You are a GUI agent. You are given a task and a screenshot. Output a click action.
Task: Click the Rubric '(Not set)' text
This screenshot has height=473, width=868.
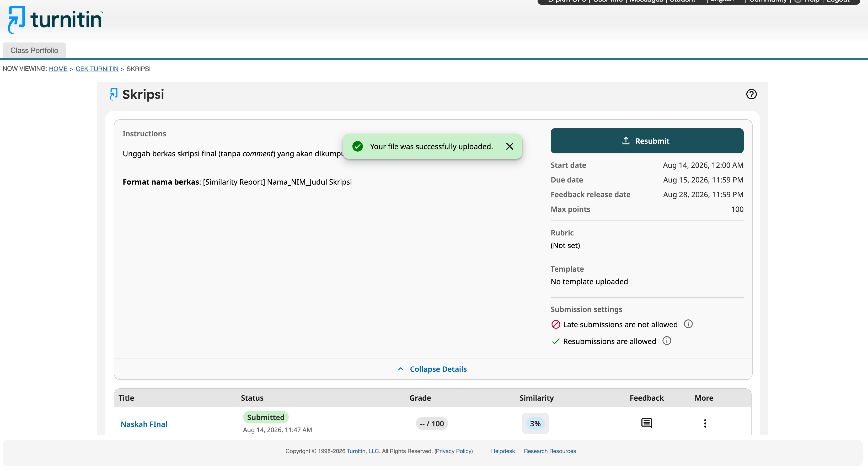(x=565, y=245)
